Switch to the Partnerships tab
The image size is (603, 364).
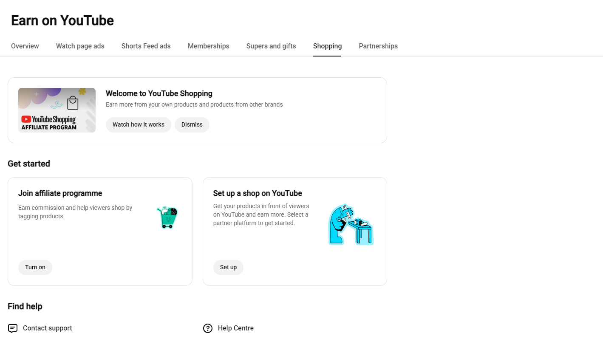pos(378,46)
